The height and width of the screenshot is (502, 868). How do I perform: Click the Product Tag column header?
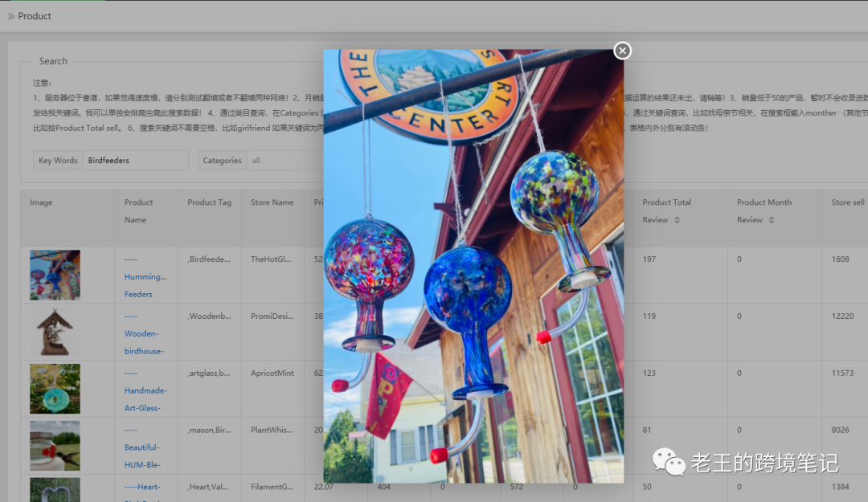[209, 202]
